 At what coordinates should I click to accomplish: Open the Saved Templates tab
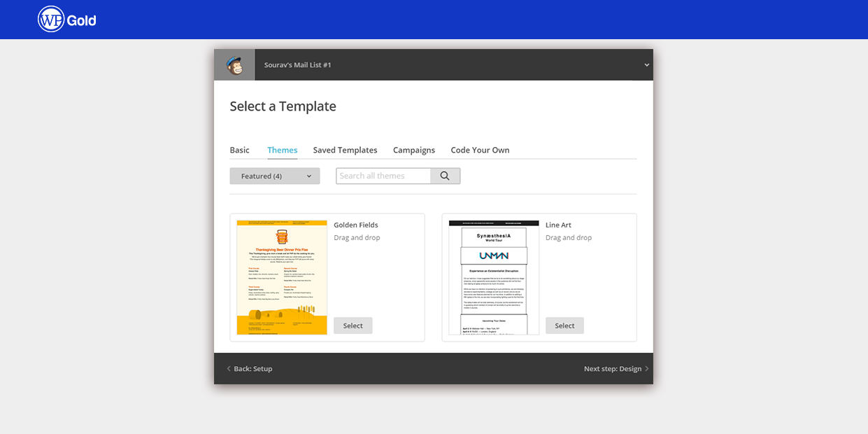[345, 150]
